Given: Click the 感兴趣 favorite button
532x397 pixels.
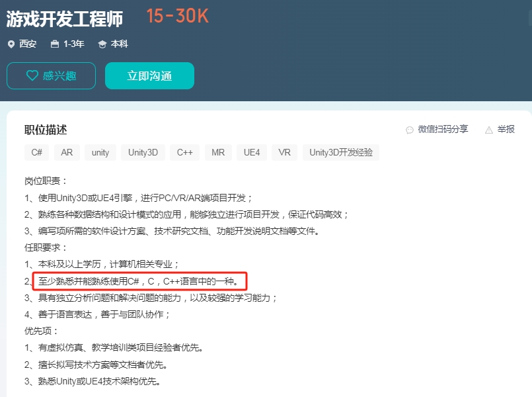Looking at the screenshot, I should (52, 75).
